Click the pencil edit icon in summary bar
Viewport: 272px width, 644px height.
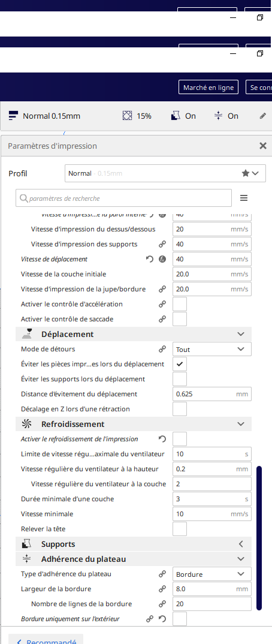pos(263,116)
